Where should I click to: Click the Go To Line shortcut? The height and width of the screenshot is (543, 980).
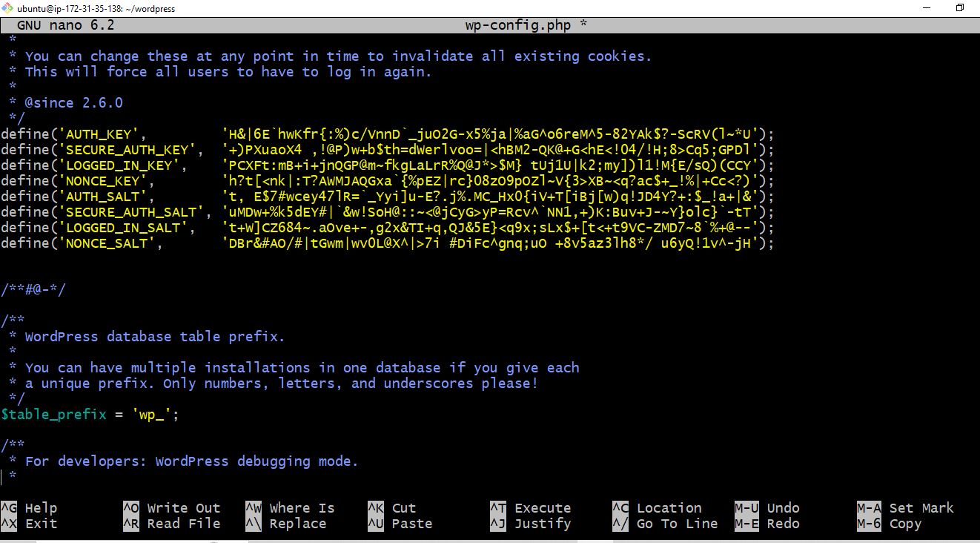point(665,524)
